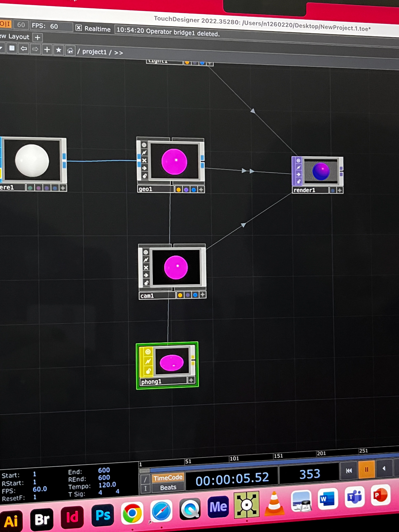
Task: Click the star flag on cam1
Action: 203,295
